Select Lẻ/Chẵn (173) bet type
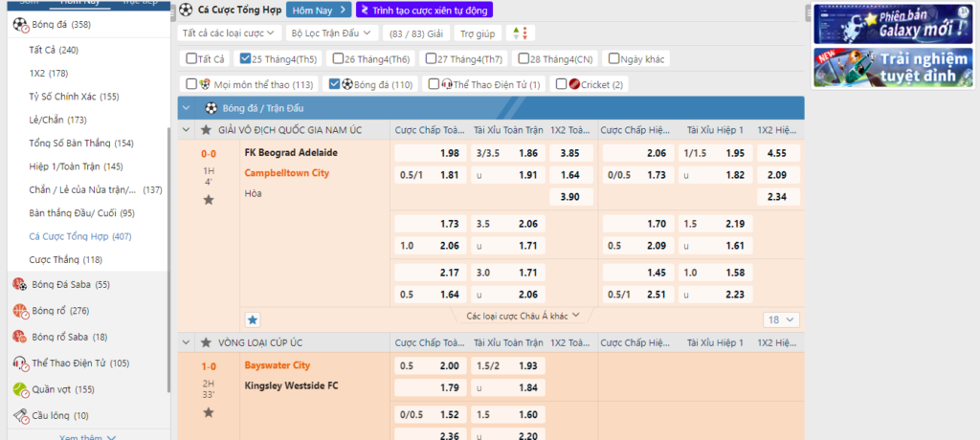This screenshot has height=440, width=980. tap(58, 120)
